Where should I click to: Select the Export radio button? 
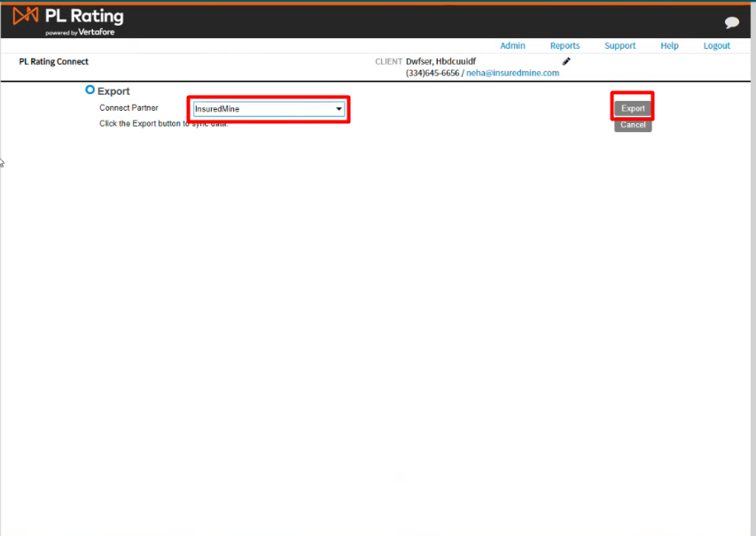click(90, 89)
